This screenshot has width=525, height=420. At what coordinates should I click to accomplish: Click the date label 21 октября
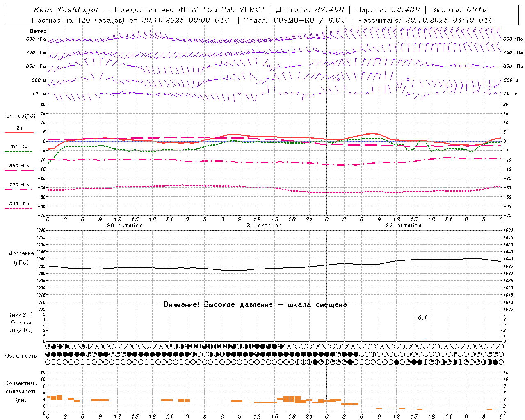coord(264,226)
